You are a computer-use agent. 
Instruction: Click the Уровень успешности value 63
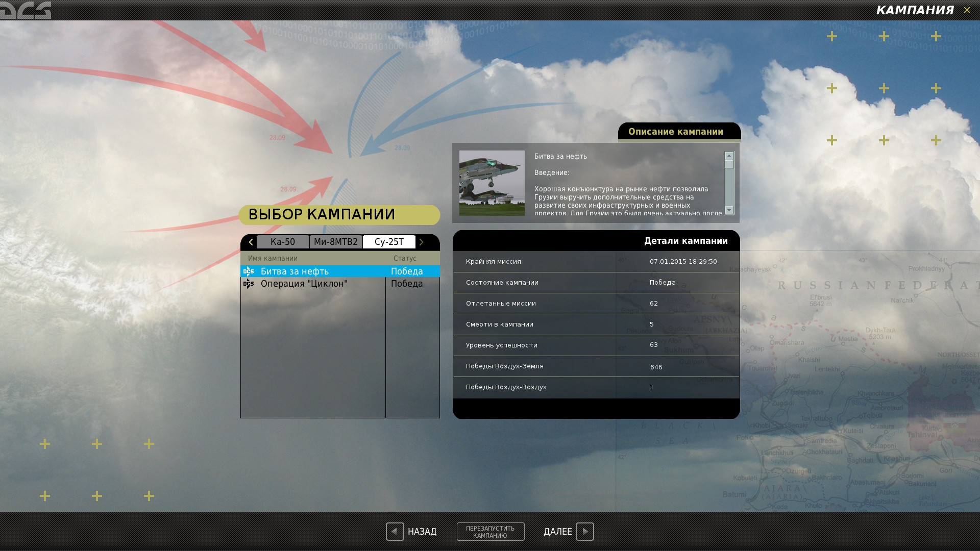click(654, 345)
